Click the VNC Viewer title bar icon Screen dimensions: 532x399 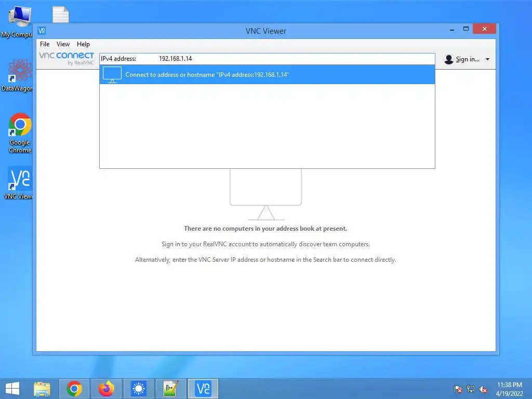coord(42,31)
